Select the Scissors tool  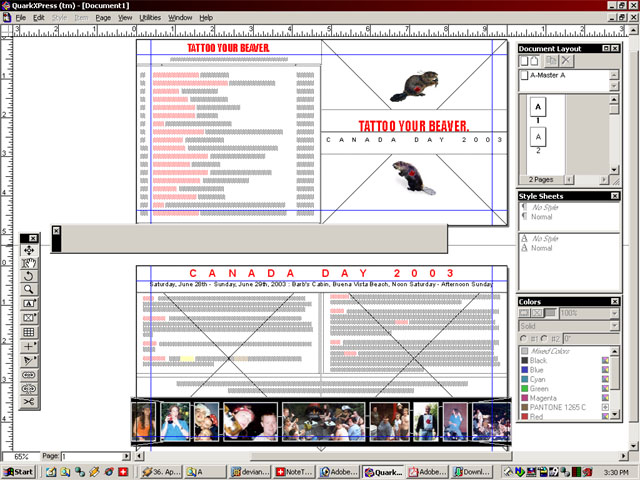[x=29, y=402]
